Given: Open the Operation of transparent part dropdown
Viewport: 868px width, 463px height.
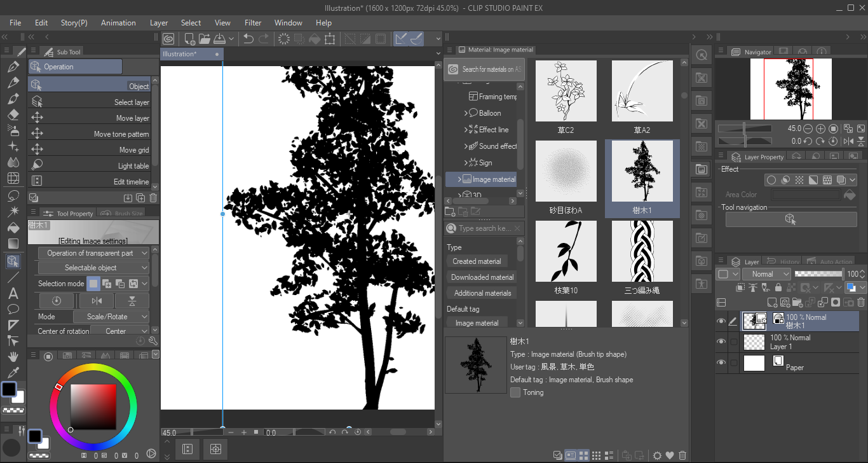Looking at the screenshot, I should 93,252.
